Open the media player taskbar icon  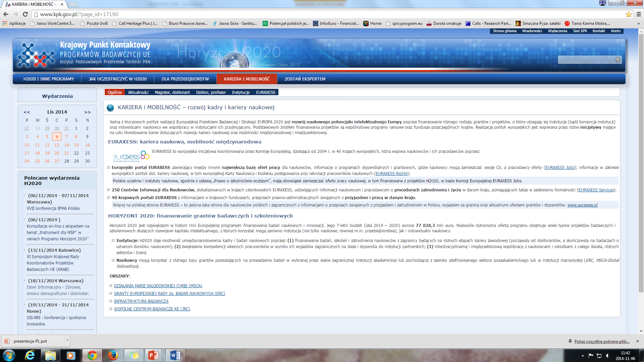pyautogui.click(x=71, y=355)
